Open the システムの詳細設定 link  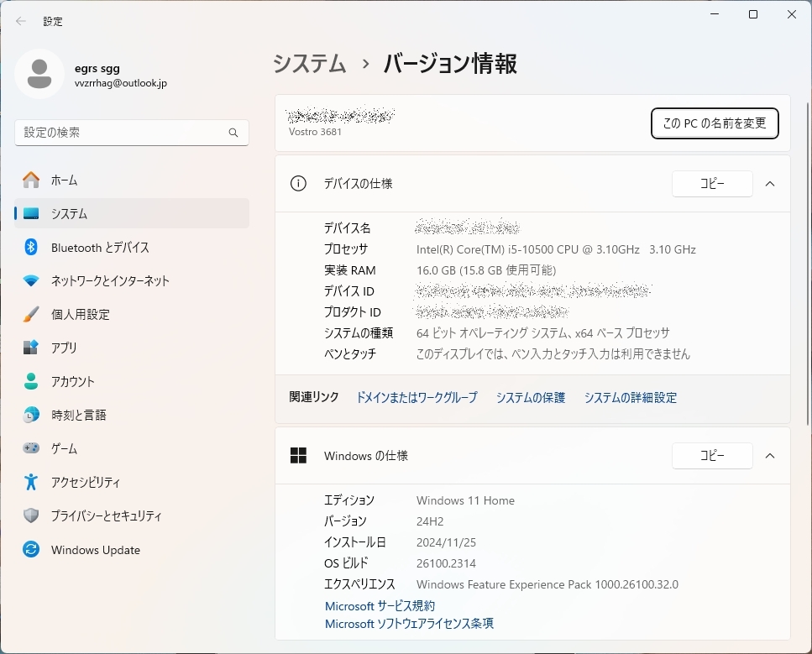click(x=630, y=397)
